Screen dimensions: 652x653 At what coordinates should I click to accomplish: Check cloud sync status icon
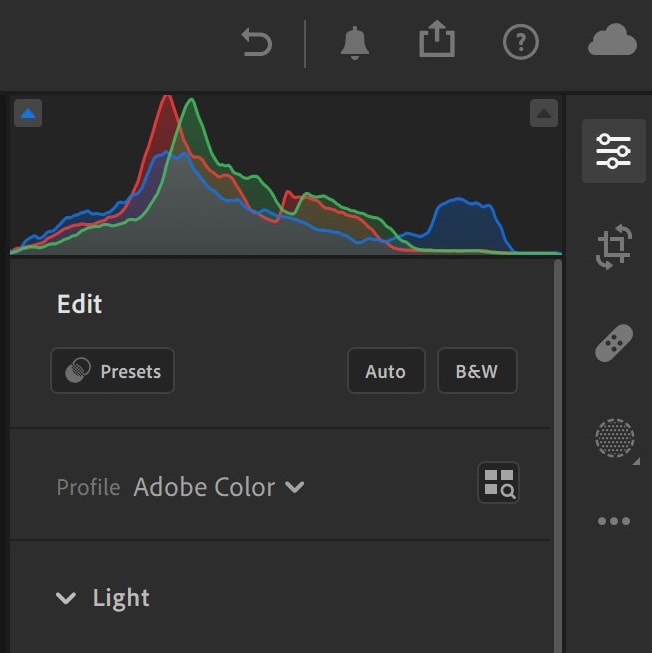tap(612, 40)
